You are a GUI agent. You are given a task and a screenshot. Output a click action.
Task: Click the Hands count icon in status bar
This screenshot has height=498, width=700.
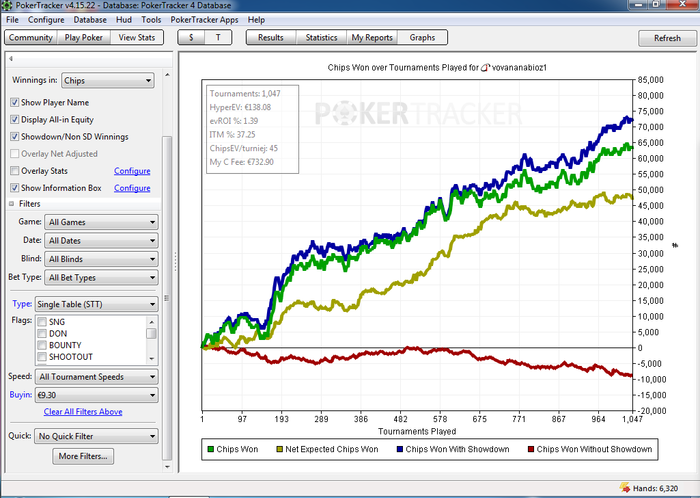[x=625, y=488]
